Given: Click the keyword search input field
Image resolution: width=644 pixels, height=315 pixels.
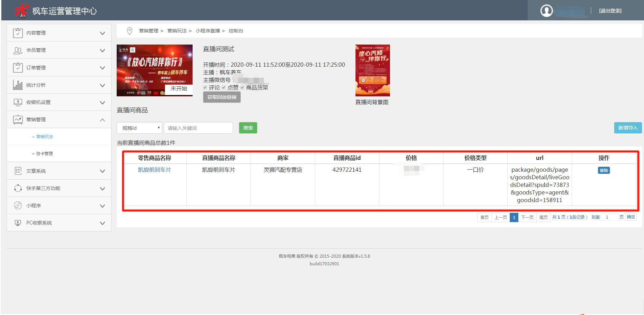Looking at the screenshot, I should click(x=198, y=128).
